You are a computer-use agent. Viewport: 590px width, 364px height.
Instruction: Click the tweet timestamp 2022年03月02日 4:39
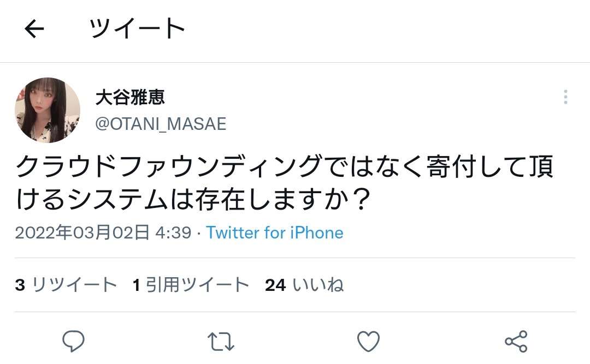[101, 233]
